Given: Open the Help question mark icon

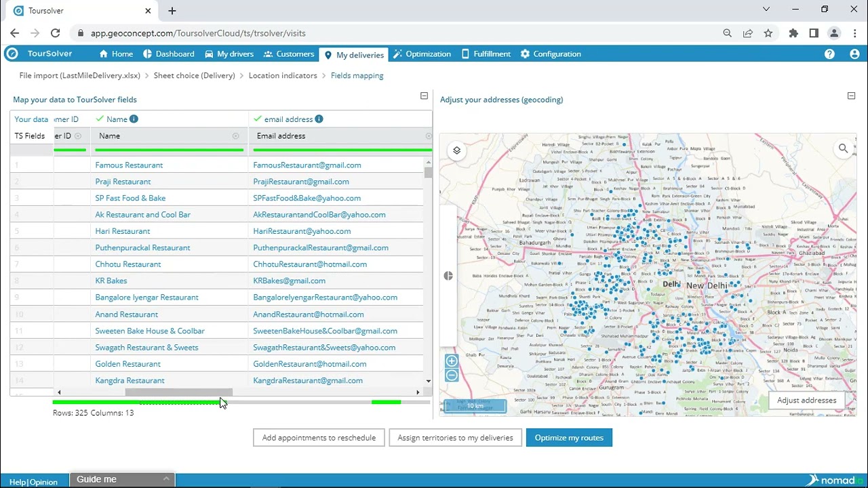Looking at the screenshot, I should 829,54.
